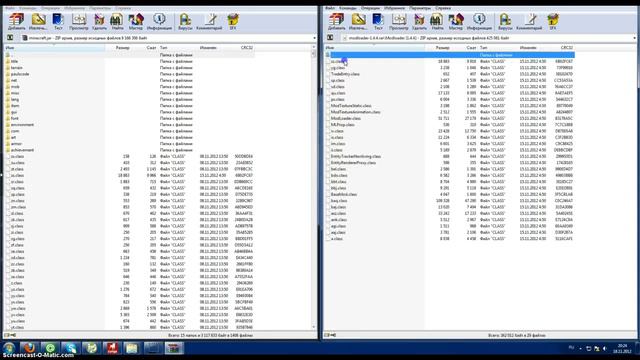Sort by Имя column in left window
Image resolution: width=640 pixels, height=360 pixels.
55,48
